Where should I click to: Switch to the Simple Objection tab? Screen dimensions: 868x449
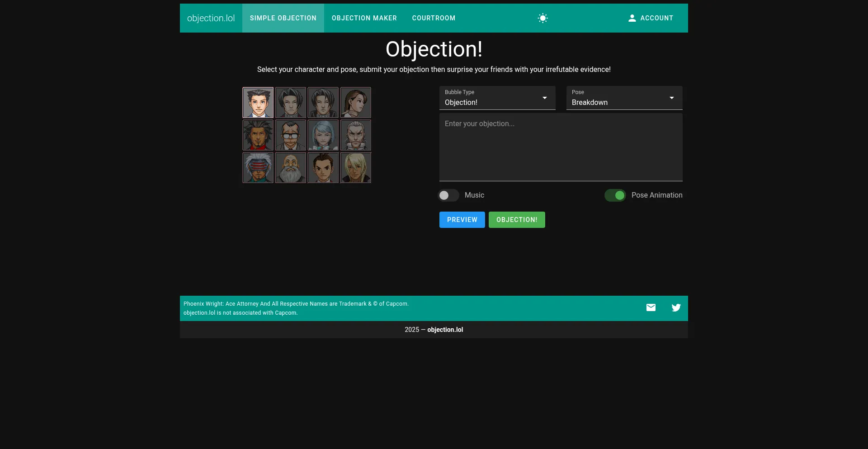point(283,18)
